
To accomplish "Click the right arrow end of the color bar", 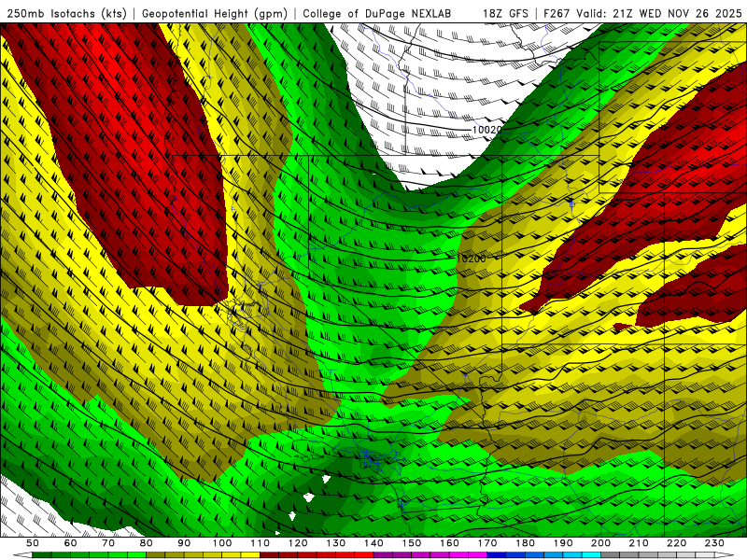I will (725, 555).
